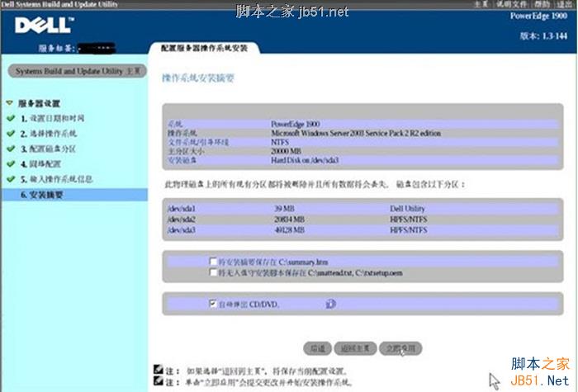Viewport: 578px width, 392px height.
Task: Click the "Hard Disk on /dev/sda3" value
Action: [x=305, y=160]
